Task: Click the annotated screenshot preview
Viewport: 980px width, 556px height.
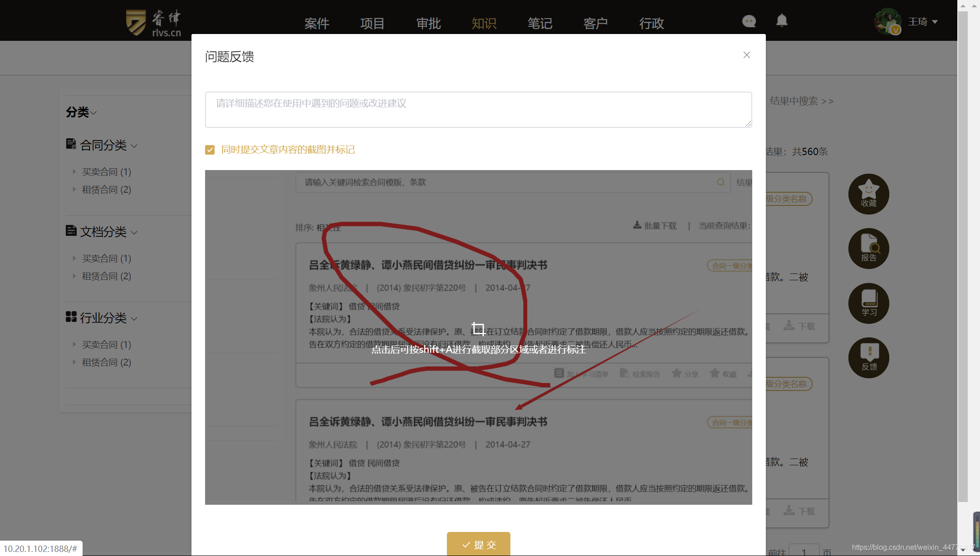Action: point(479,337)
